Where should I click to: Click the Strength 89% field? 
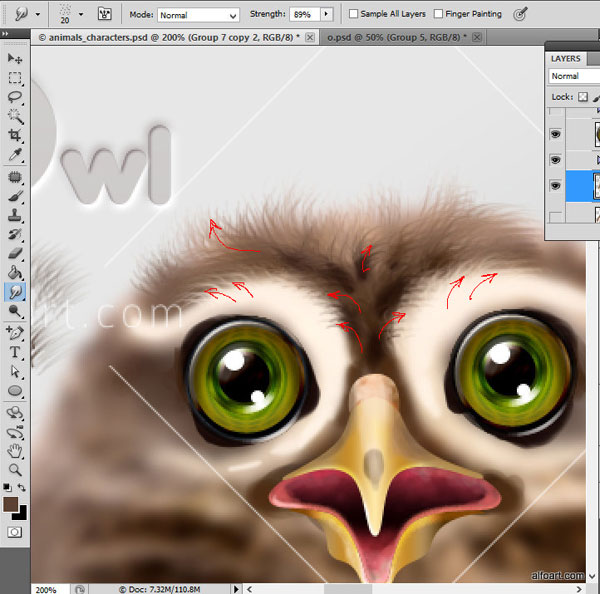coord(305,15)
